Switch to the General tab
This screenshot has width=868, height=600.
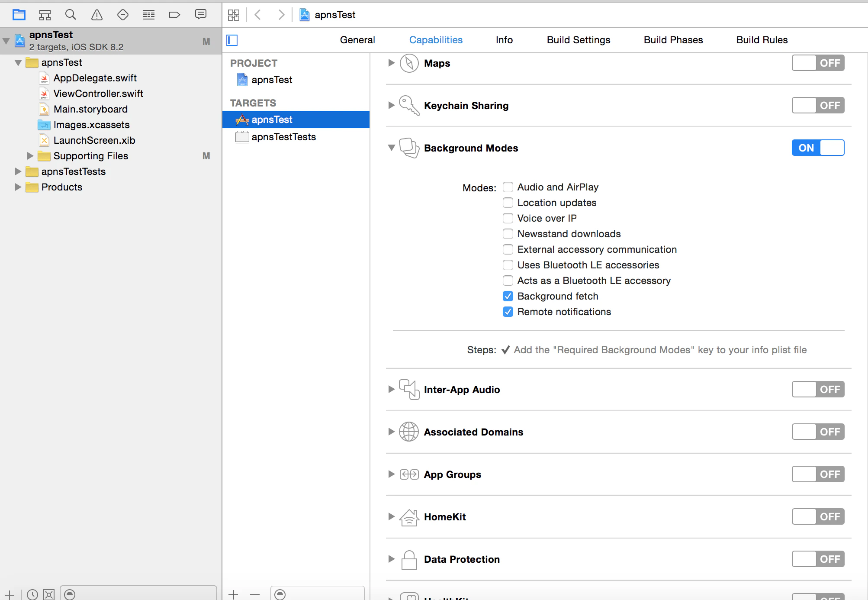coord(357,40)
